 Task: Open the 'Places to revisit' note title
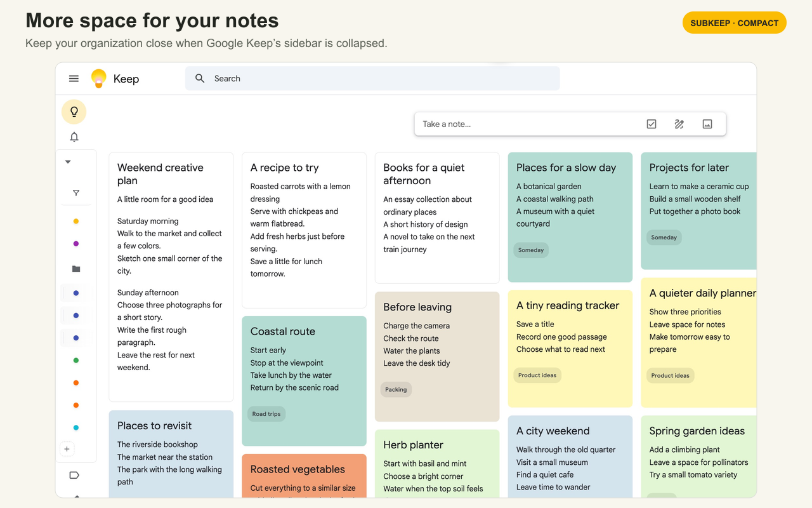[154, 426]
